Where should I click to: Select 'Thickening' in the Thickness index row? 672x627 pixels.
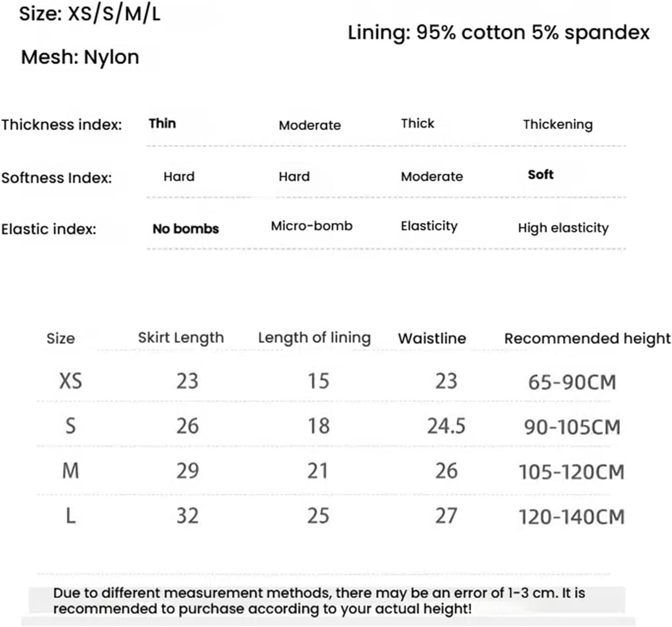(557, 124)
